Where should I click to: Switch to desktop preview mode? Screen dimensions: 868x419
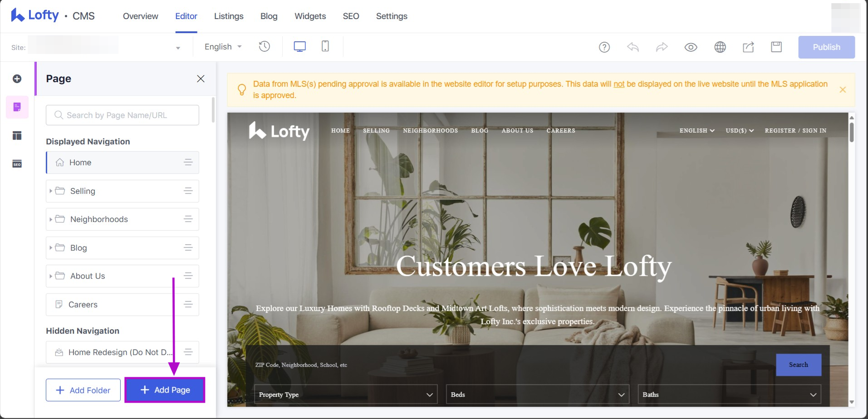299,47
